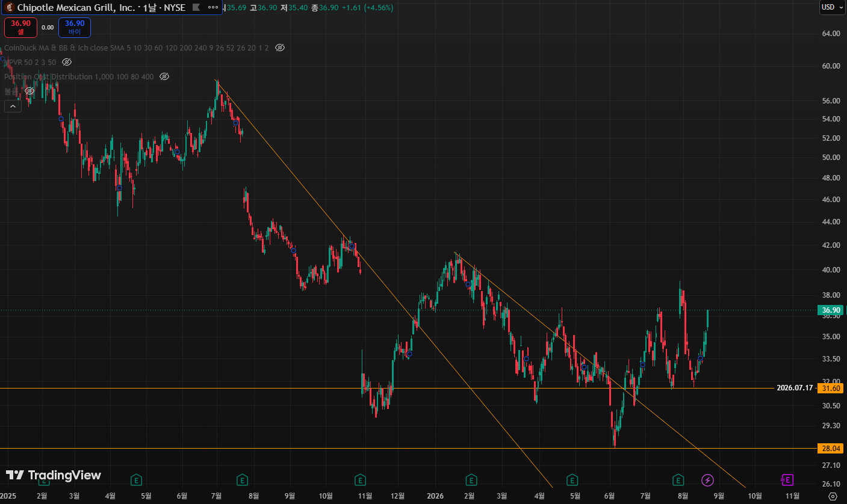Click the 44.00 price scale label

[x=830, y=222]
